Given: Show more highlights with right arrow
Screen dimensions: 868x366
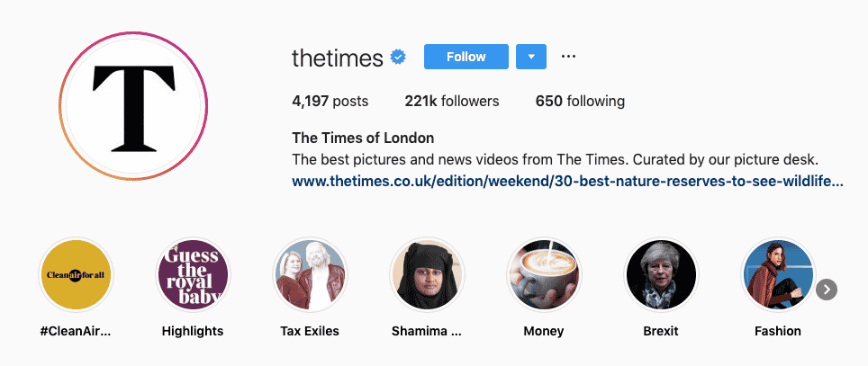Looking at the screenshot, I should click(827, 290).
